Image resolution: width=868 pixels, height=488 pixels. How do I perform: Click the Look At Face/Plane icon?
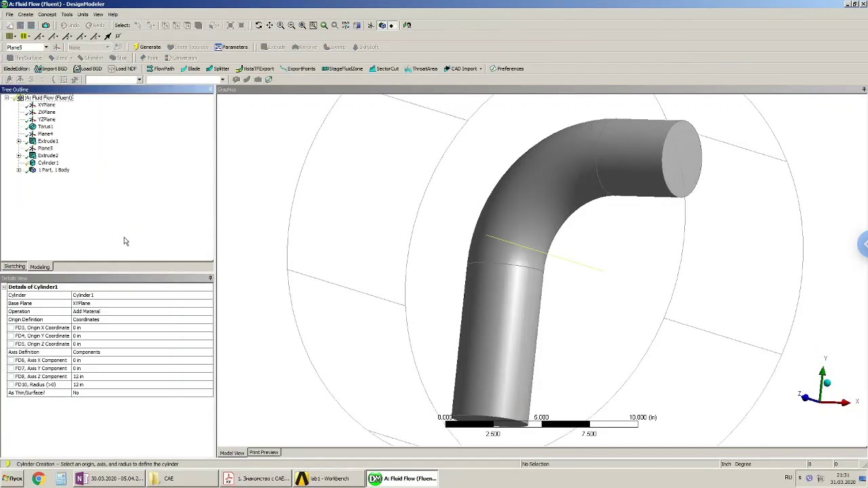pyautogui.click(x=407, y=25)
